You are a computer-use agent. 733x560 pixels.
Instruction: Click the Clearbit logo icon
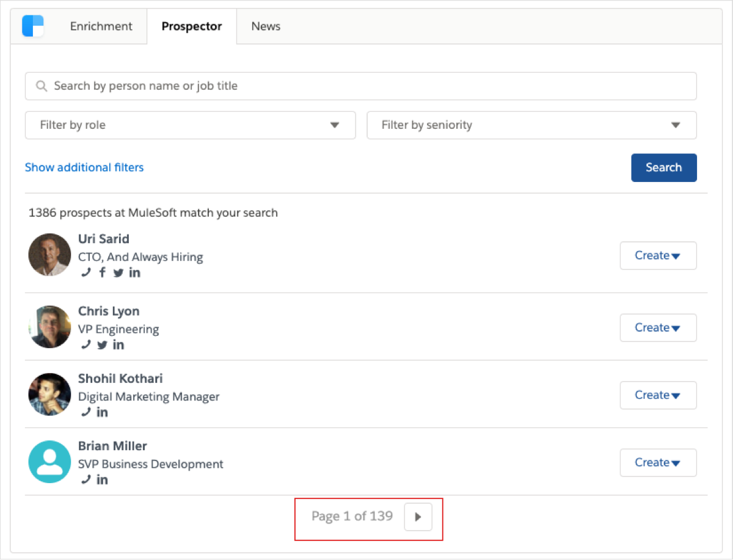(x=33, y=26)
